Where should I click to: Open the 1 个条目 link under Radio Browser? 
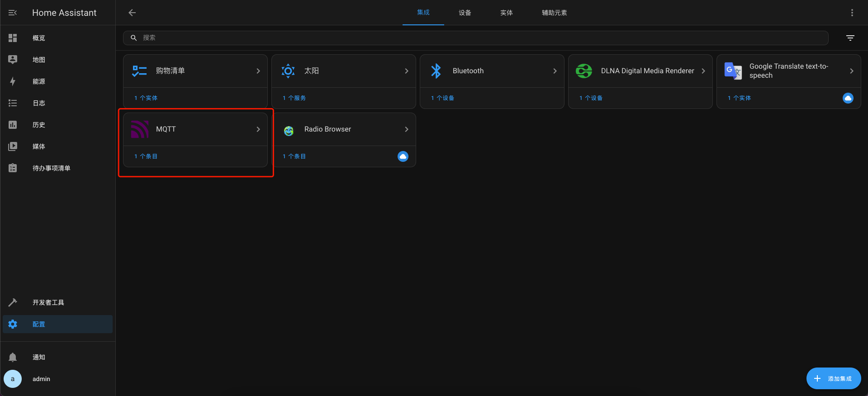point(294,156)
